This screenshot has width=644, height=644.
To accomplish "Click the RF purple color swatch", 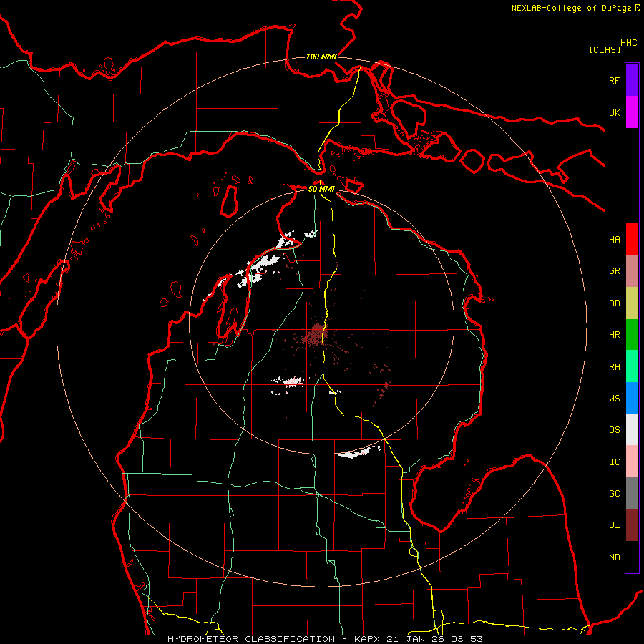I will coord(632,80).
